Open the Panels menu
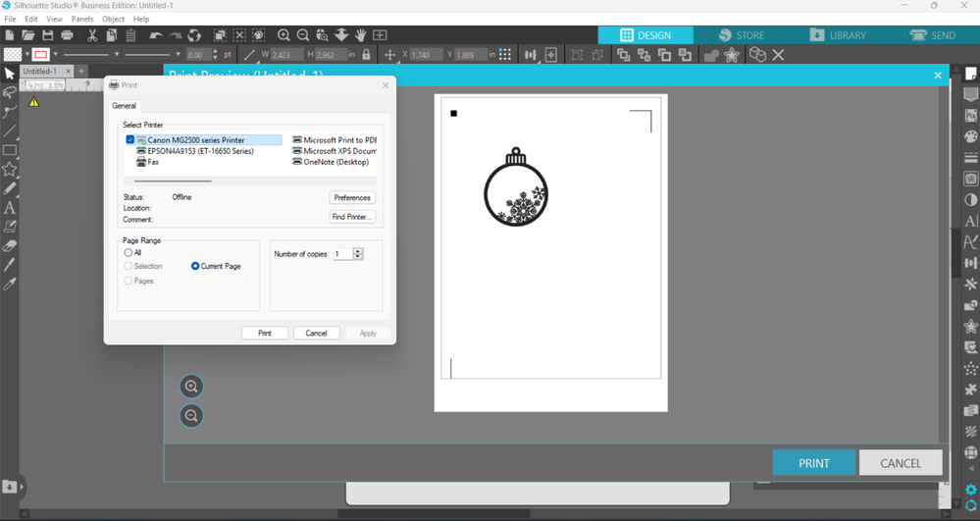Image resolution: width=980 pixels, height=521 pixels. (x=81, y=19)
